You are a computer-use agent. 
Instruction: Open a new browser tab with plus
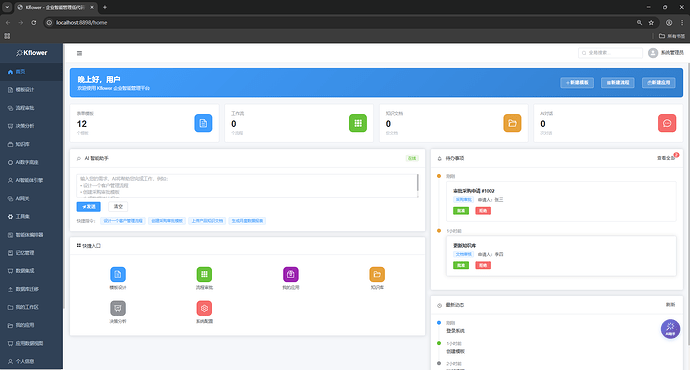tap(105, 7)
